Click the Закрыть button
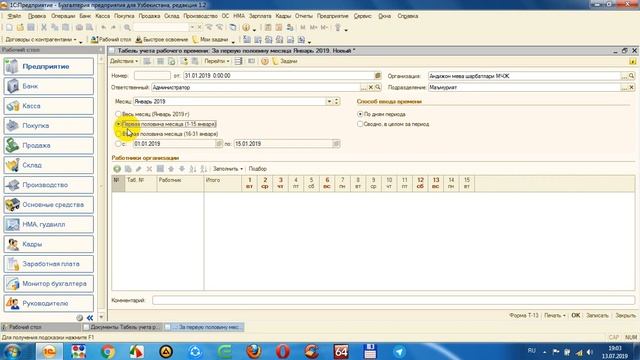The width and height of the screenshot is (640, 360). coord(625,316)
